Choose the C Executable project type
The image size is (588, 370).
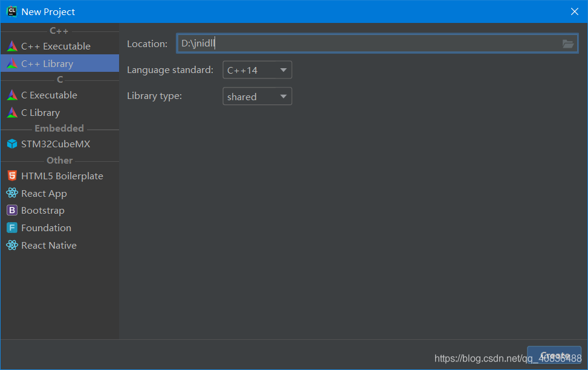click(x=60, y=95)
